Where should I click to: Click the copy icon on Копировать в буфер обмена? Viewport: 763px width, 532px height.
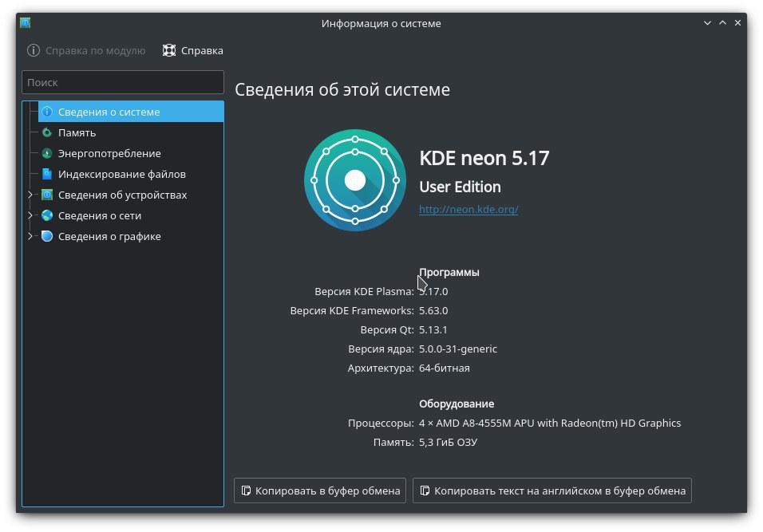[x=247, y=491]
